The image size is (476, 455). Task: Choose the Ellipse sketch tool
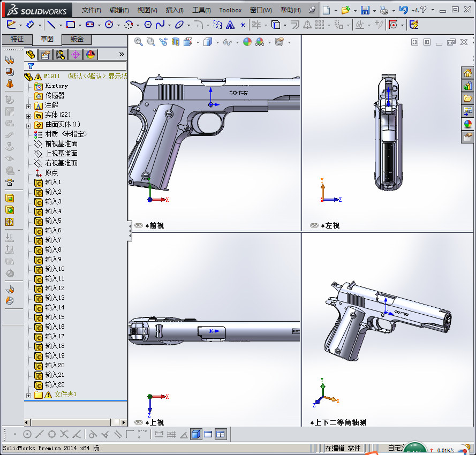(x=179, y=25)
